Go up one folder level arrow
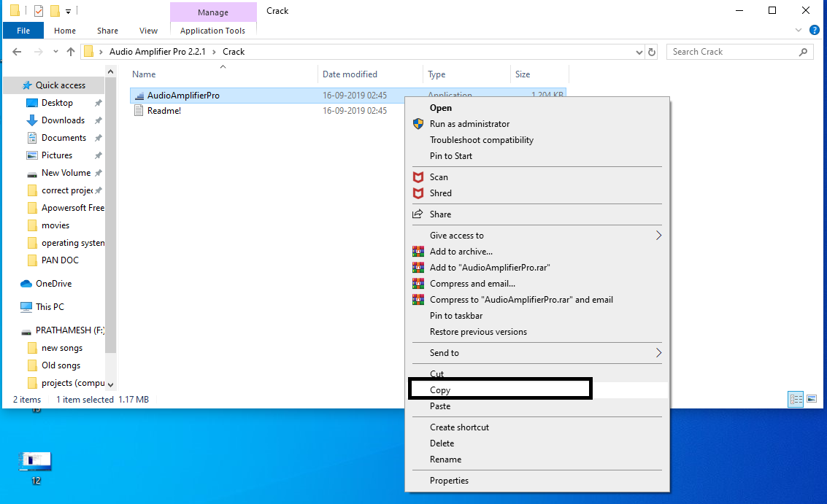 [x=71, y=52]
